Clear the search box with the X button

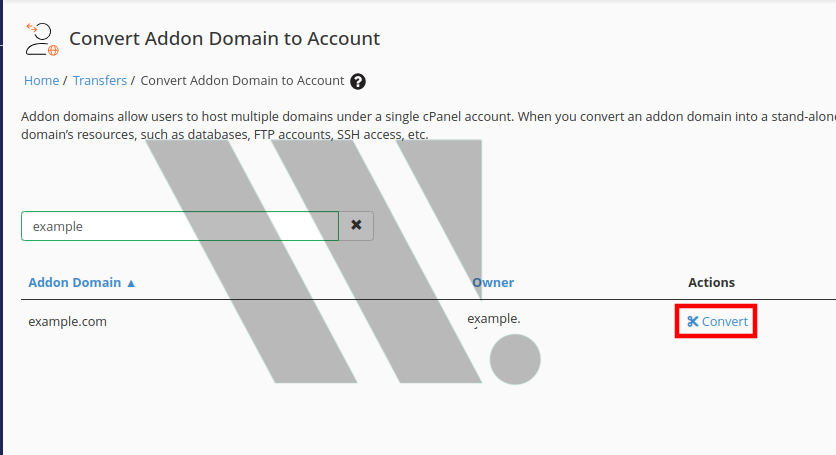[x=356, y=226]
